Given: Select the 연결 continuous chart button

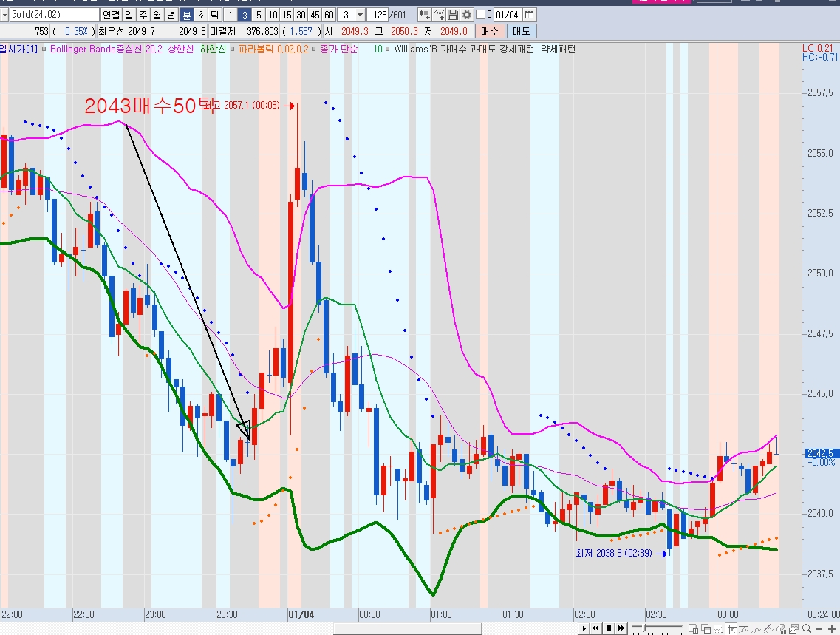Looking at the screenshot, I should click(112, 15).
